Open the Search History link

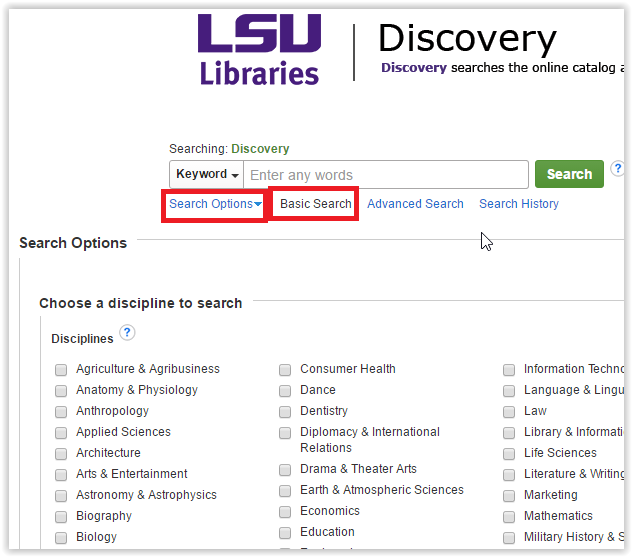click(x=519, y=204)
